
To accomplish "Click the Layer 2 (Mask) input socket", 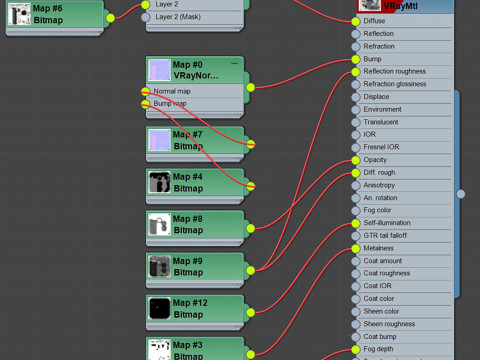I will [145, 17].
